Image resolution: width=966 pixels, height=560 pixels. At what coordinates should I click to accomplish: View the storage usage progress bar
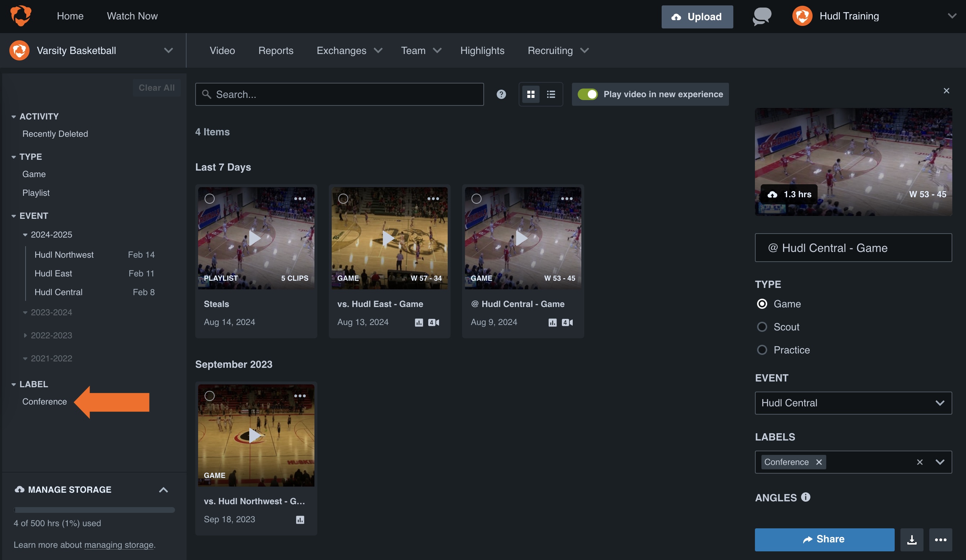[x=94, y=510]
